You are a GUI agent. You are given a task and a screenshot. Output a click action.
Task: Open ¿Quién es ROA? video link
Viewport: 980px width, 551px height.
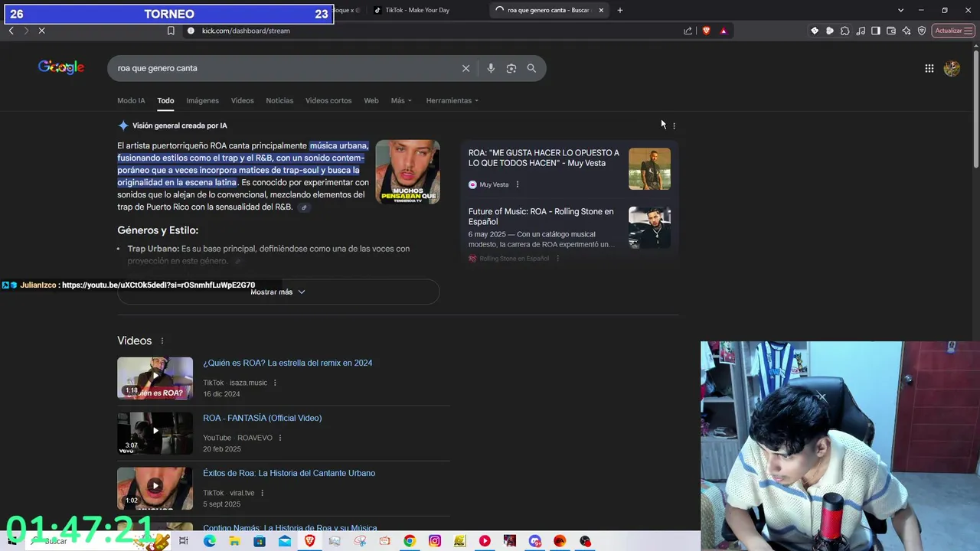point(288,363)
